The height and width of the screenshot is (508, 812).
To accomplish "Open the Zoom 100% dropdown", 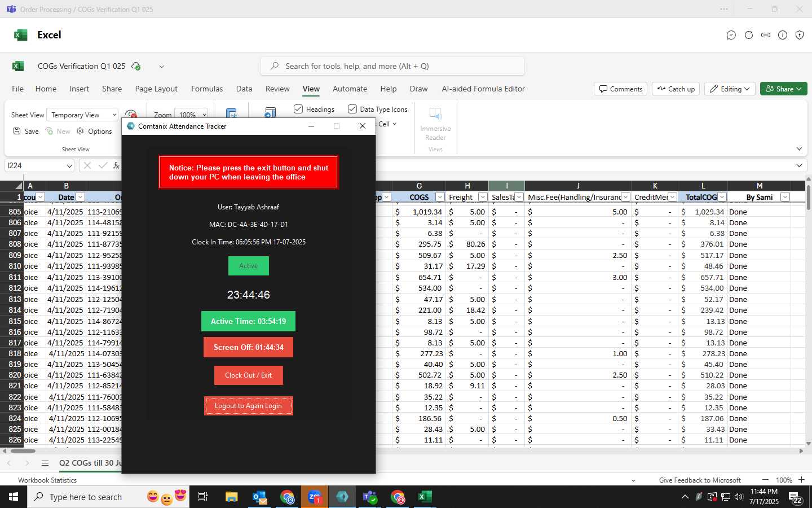I will point(191,115).
